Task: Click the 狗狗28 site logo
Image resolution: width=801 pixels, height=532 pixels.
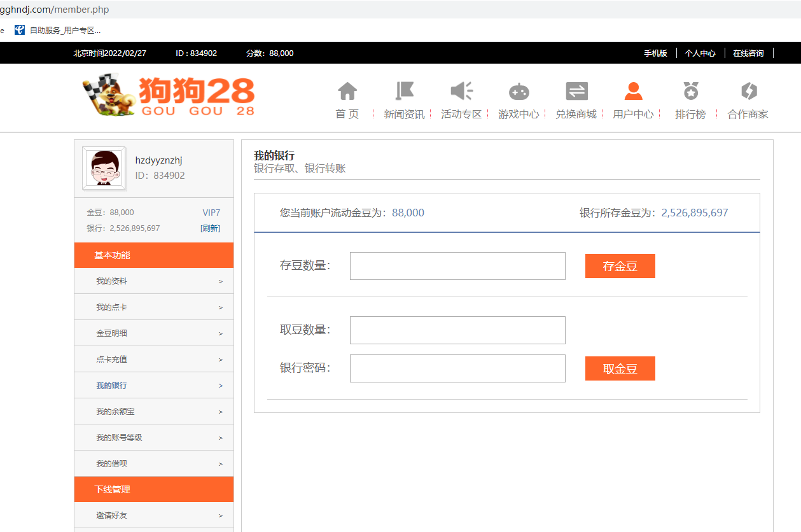Action: click(x=169, y=95)
